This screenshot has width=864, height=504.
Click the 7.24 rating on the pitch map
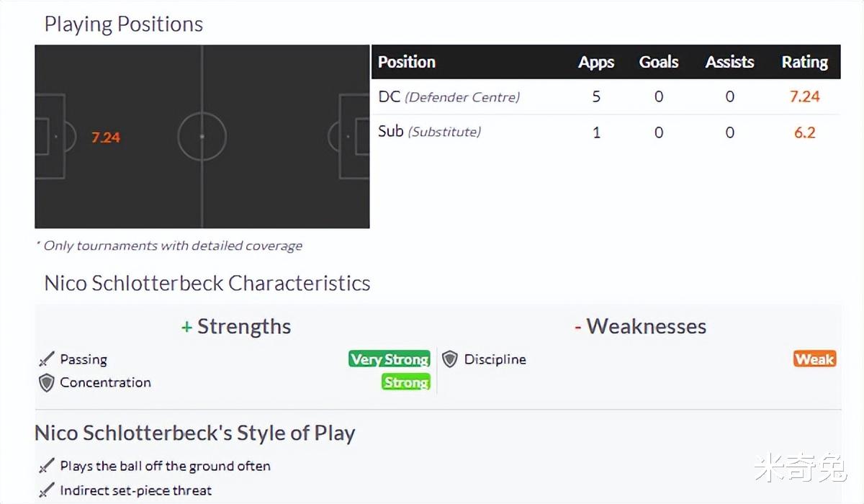click(106, 138)
